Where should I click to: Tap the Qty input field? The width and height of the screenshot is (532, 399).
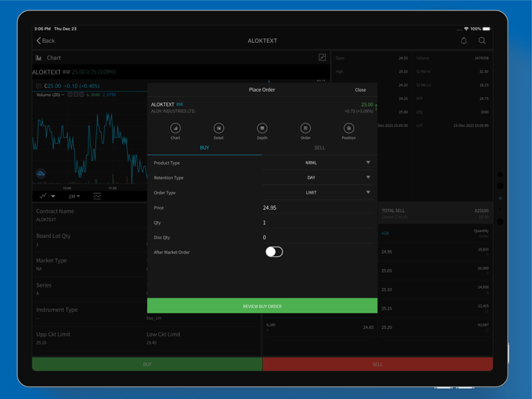[x=316, y=222]
